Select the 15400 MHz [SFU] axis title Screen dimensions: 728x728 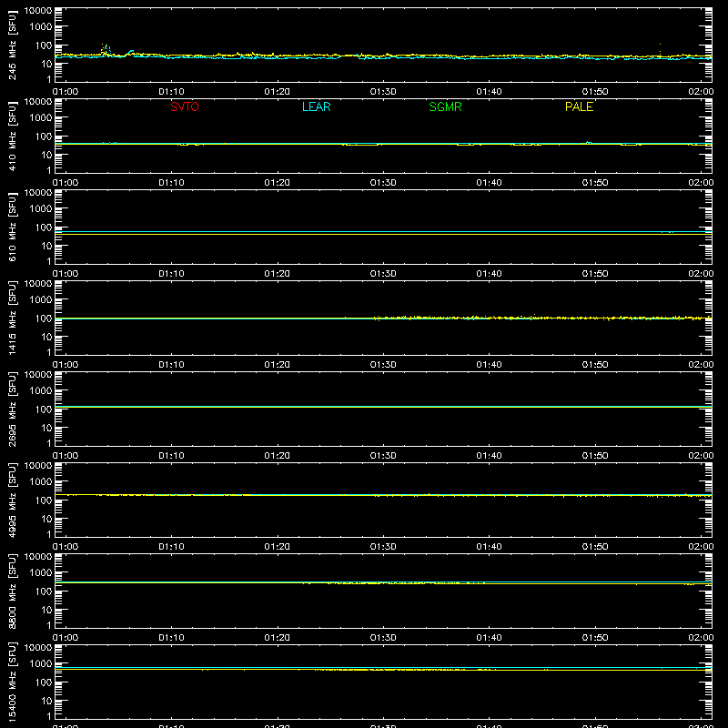point(12,682)
